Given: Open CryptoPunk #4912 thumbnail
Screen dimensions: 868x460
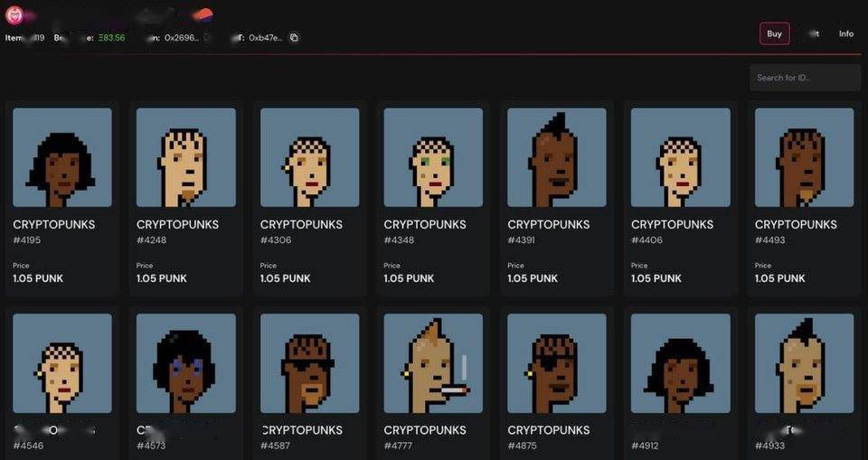Looking at the screenshot, I should coord(680,363).
